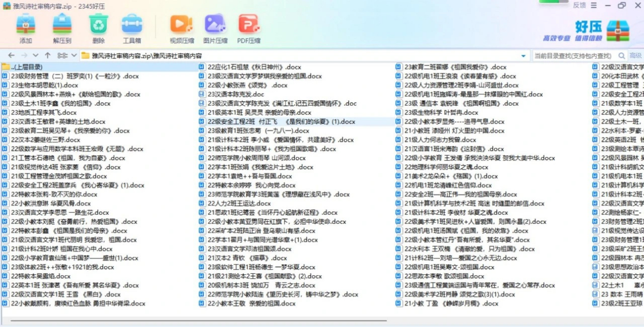Go up one directory with up arrow
644x327 pixels.
coord(47,55)
